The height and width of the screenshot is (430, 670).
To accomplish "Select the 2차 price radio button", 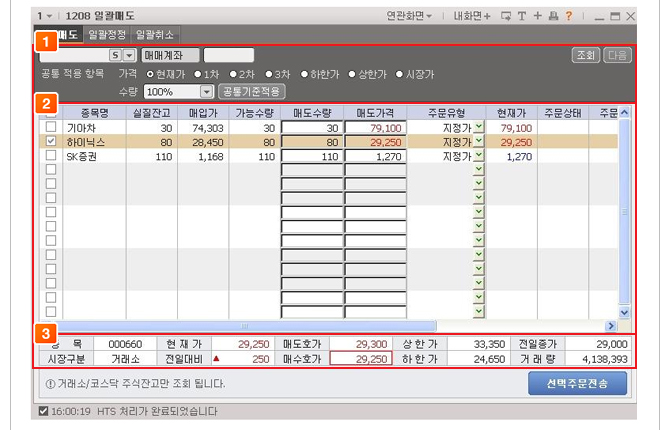I will 233,74.
